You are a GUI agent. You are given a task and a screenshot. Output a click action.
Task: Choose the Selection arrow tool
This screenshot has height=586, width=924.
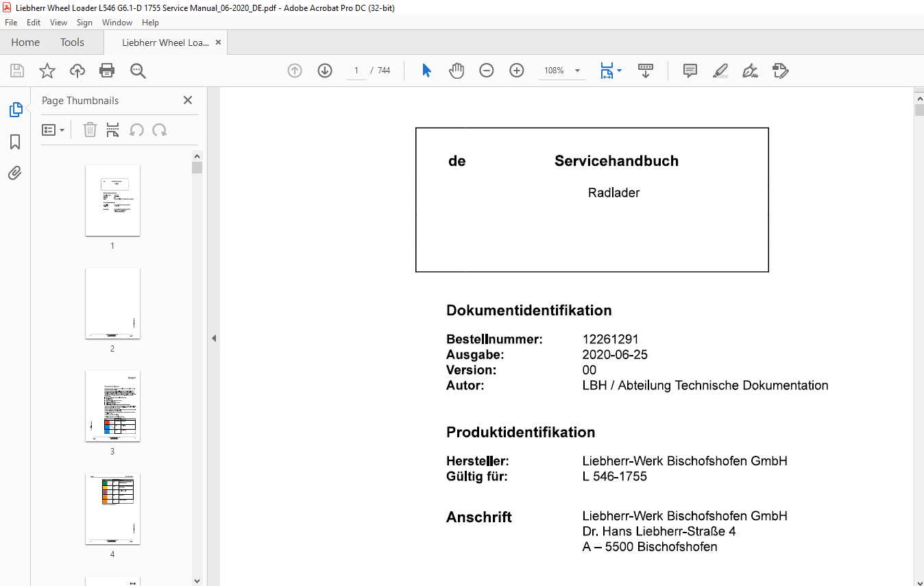point(426,71)
